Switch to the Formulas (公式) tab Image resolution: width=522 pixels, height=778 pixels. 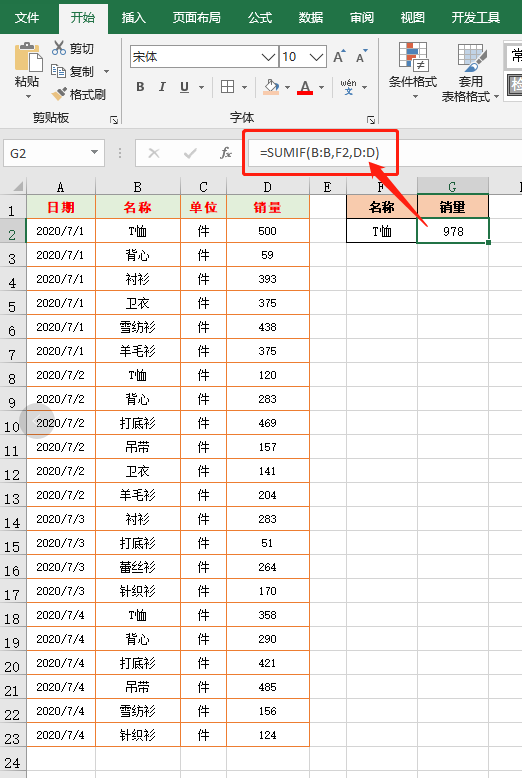260,18
